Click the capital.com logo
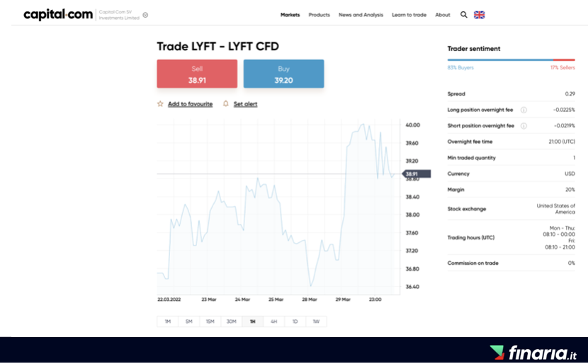 58,15
